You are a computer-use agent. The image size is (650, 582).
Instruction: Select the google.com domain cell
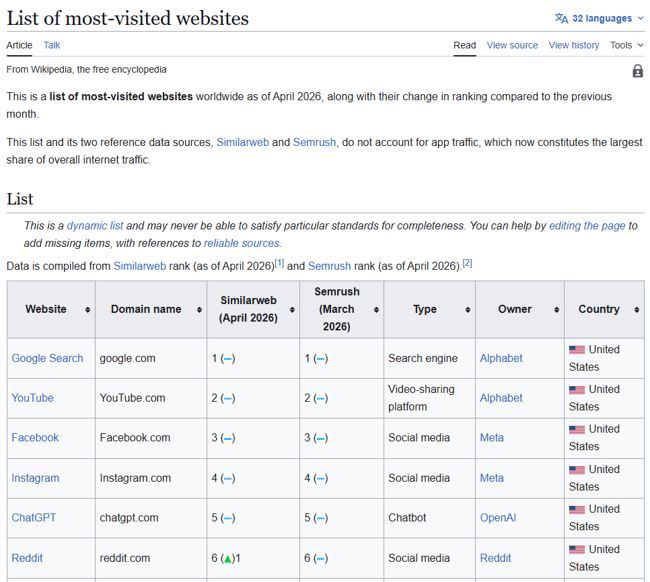tap(151, 358)
